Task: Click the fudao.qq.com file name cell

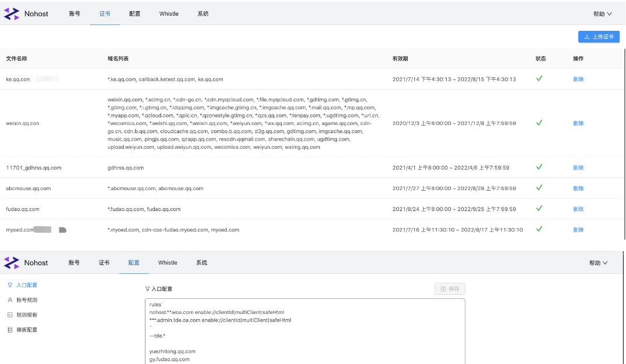Action: pyautogui.click(x=22, y=209)
